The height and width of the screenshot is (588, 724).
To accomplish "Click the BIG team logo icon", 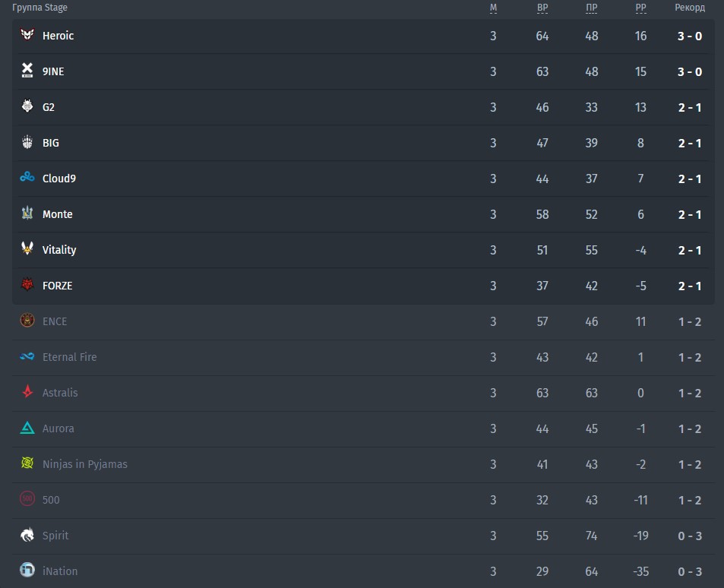I will click(x=27, y=142).
